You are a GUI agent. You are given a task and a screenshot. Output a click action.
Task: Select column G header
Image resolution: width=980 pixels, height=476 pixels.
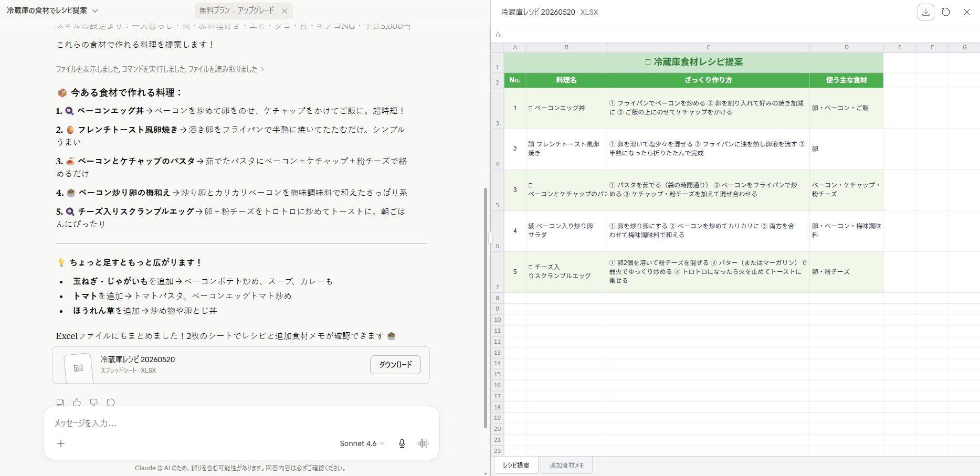tap(965, 47)
